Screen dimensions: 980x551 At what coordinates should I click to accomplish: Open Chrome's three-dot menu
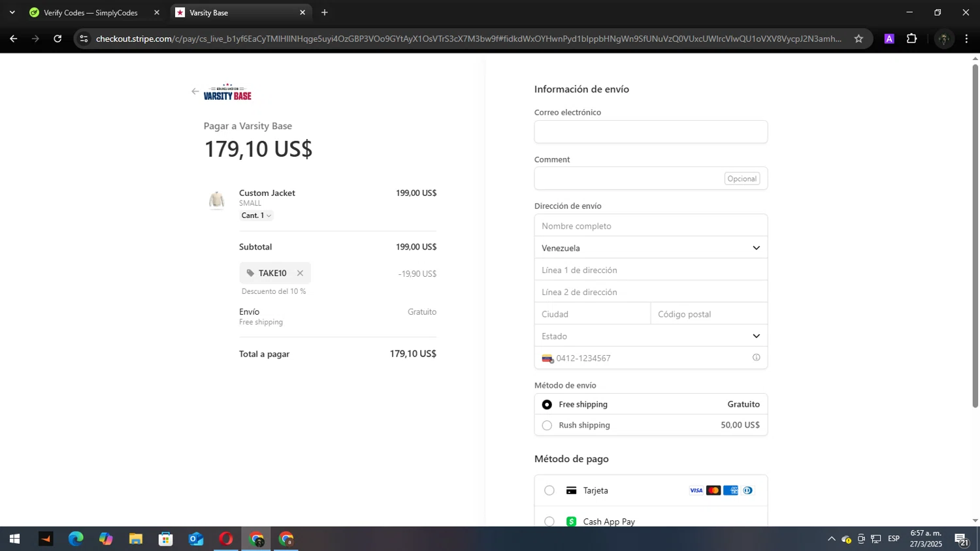(966, 39)
